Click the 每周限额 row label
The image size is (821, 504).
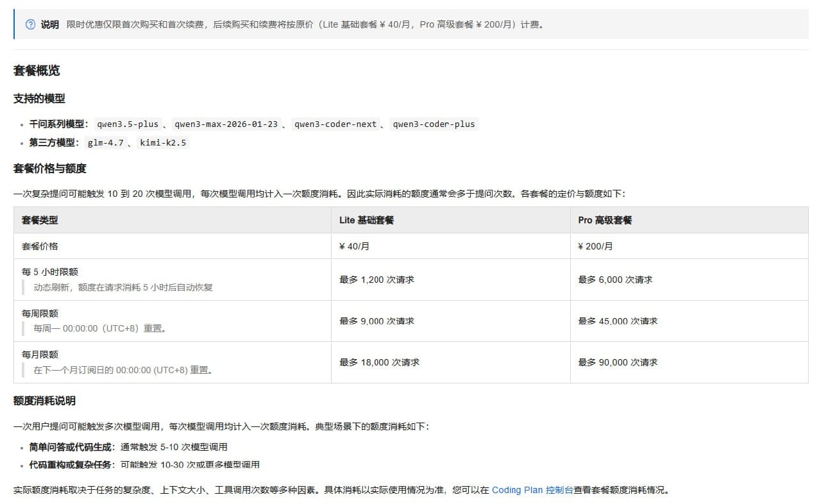(x=40, y=314)
